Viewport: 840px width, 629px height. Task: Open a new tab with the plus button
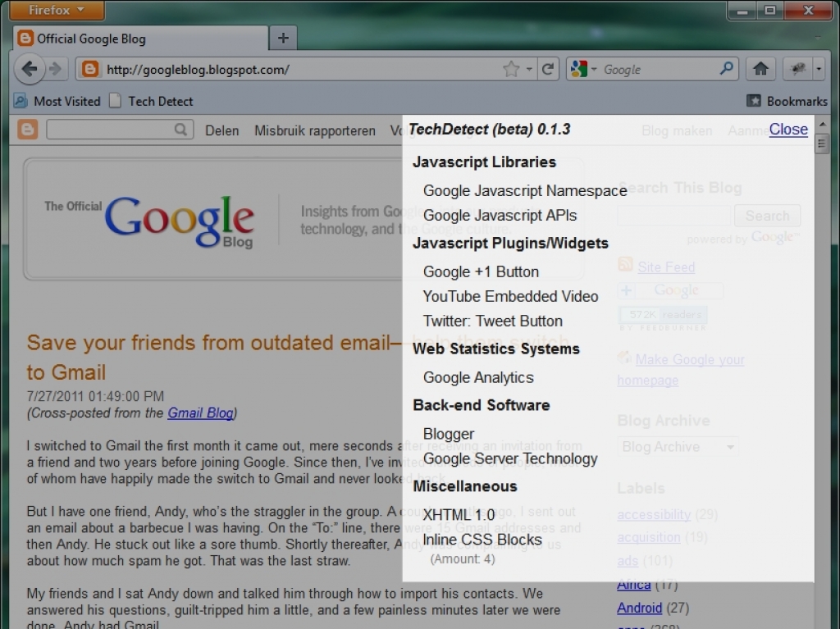point(283,38)
